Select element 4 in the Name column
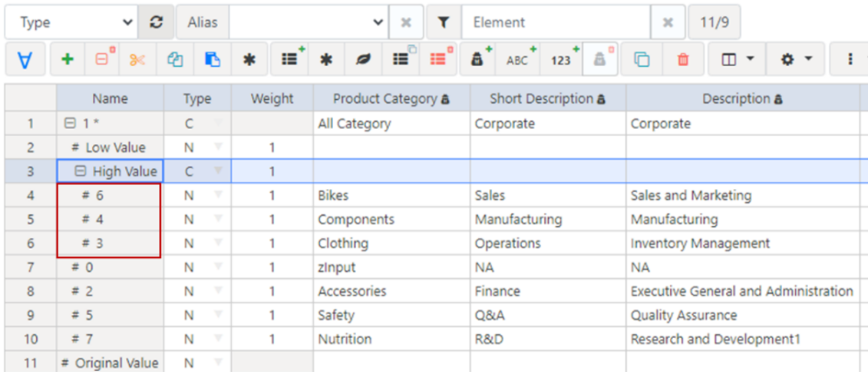 (x=110, y=219)
